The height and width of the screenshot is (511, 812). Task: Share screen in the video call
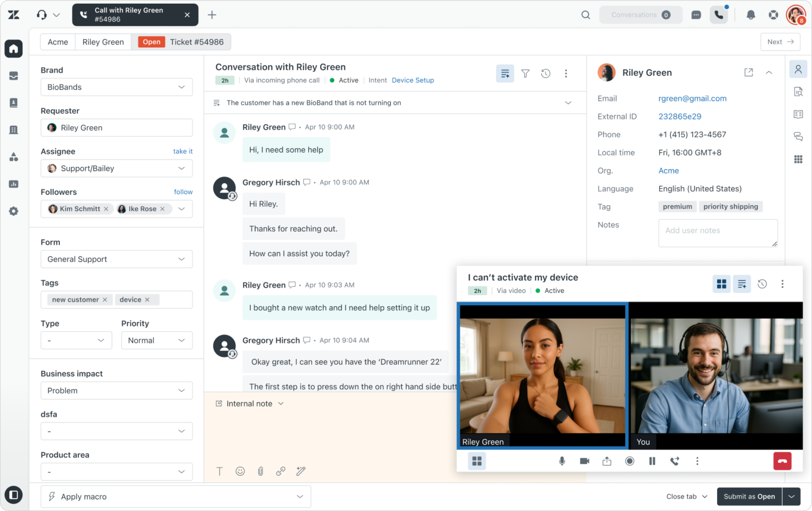click(x=607, y=461)
